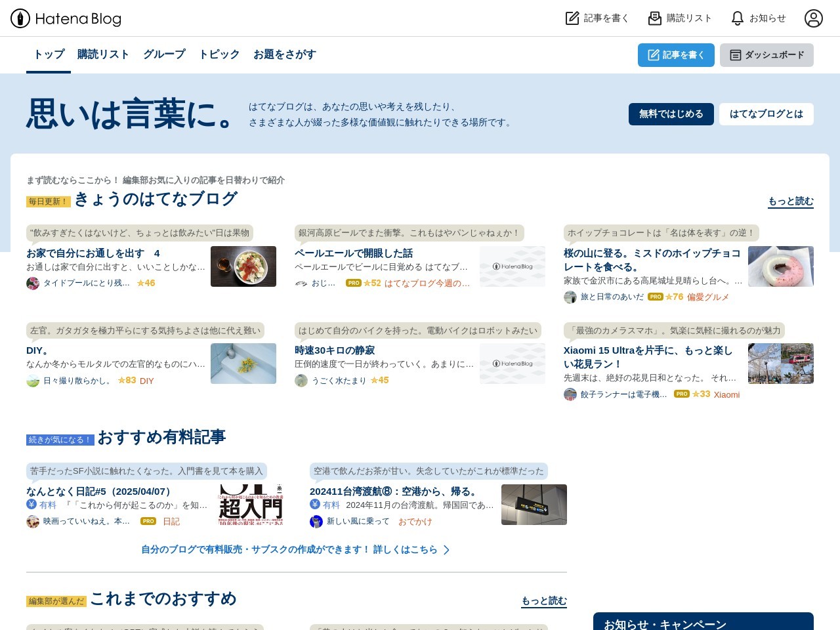Open the ダッシュボード button
840x630 pixels.
(766, 55)
